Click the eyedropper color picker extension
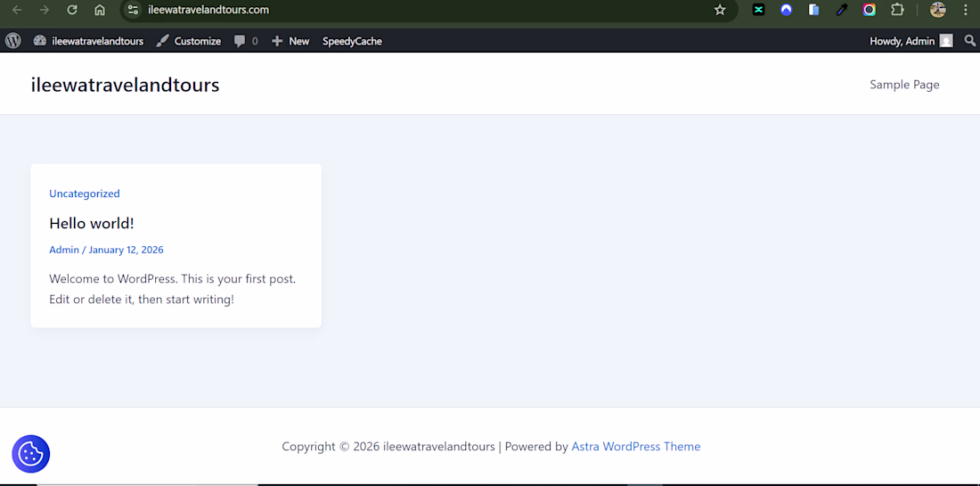Image resolution: width=980 pixels, height=486 pixels. [842, 10]
